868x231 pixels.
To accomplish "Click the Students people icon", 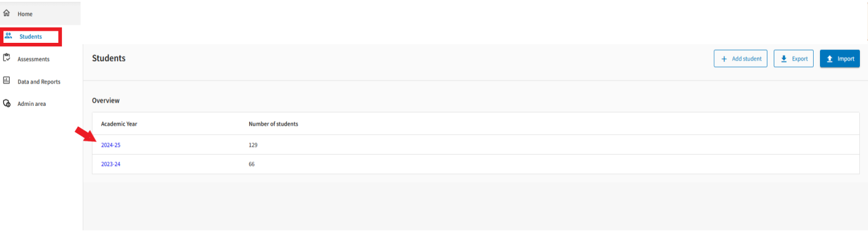I will click(x=8, y=36).
